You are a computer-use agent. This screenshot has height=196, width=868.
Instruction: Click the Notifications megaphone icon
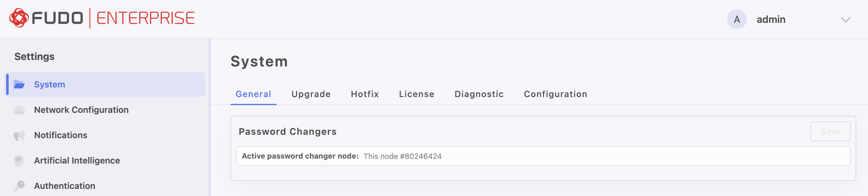coord(19,135)
